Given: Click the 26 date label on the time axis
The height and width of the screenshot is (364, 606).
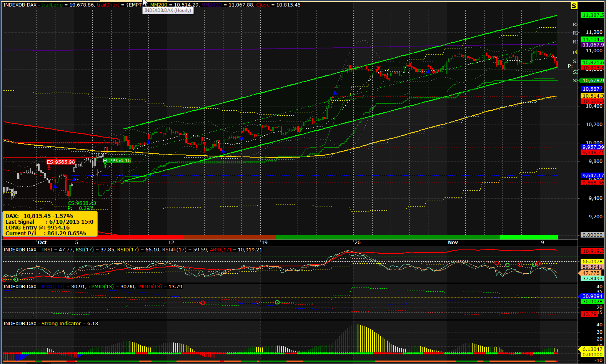Looking at the screenshot, I should (x=358, y=242).
